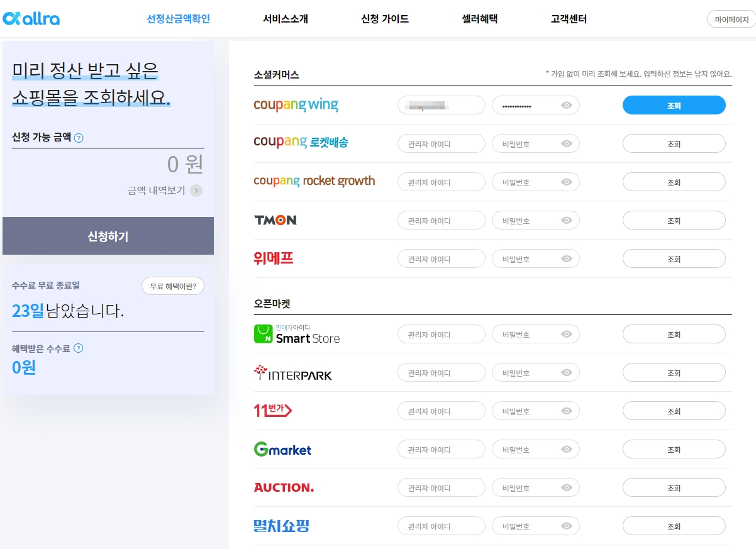Screen dimensions: 756x549
Task: Click 조회 for 11번가
Action: coord(674,411)
